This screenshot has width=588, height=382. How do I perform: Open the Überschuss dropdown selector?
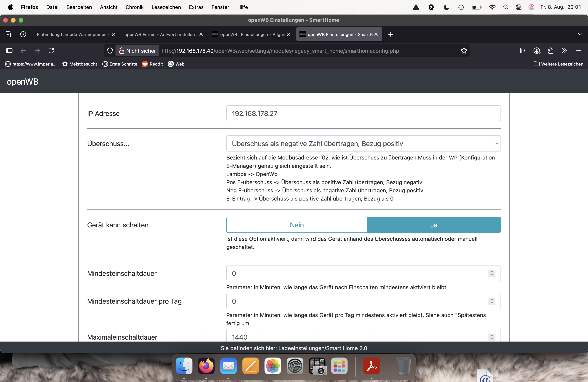point(363,144)
